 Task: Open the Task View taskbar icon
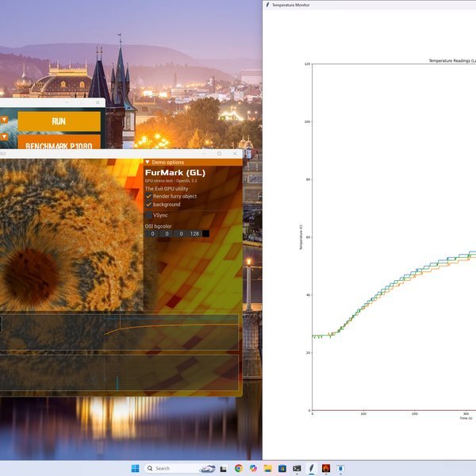[224, 468]
